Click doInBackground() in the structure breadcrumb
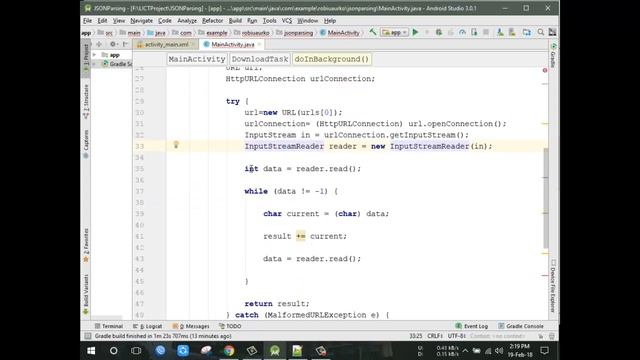This screenshot has height=360, width=640. pyautogui.click(x=331, y=59)
